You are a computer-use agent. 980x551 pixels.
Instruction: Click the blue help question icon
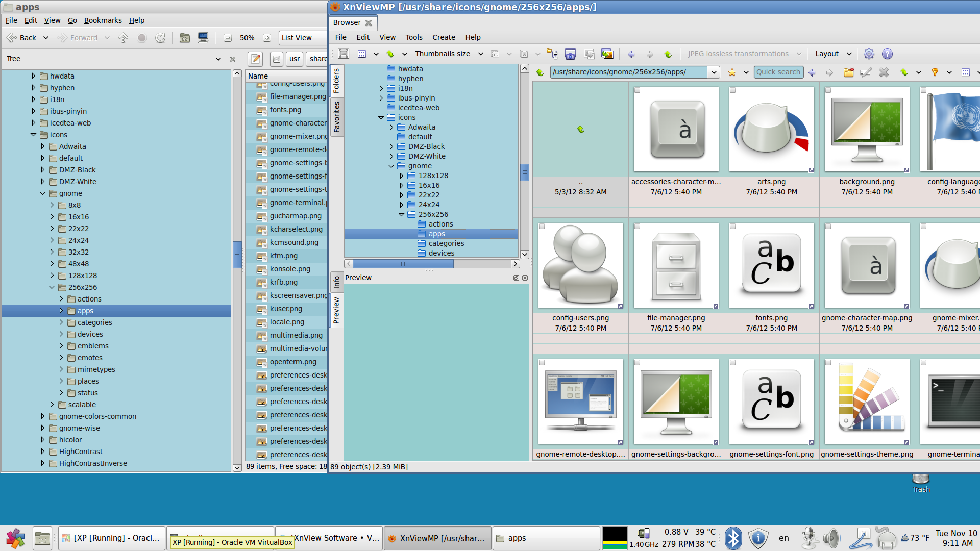pos(887,54)
